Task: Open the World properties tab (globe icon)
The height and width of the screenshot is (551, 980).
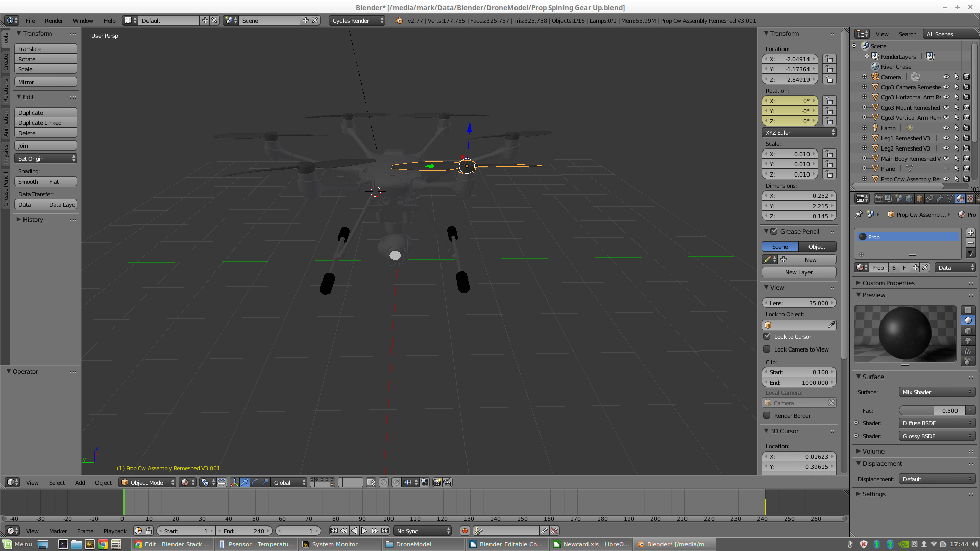Action: click(x=909, y=198)
